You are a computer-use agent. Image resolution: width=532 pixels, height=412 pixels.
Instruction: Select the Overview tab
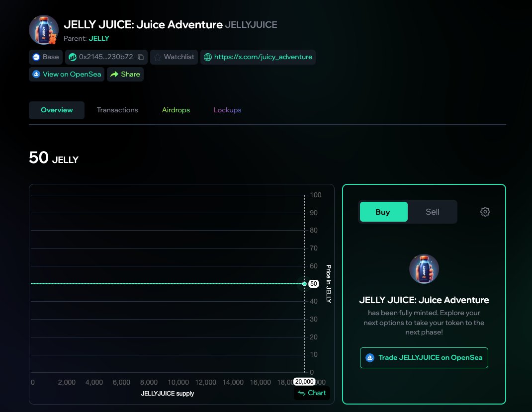pos(57,110)
